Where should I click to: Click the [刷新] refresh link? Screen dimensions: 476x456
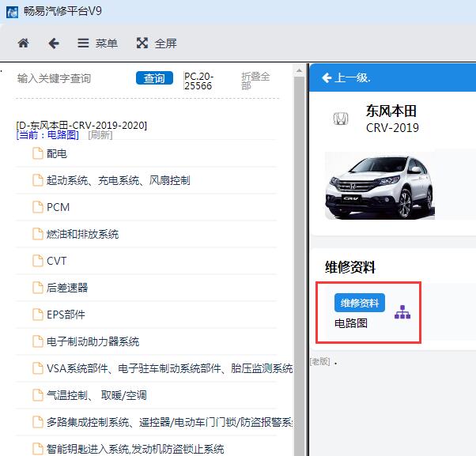(x=100, y=135)
